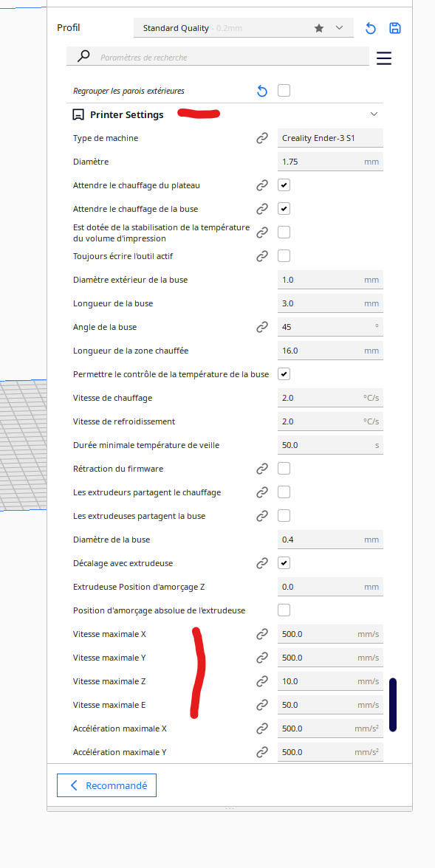The height and width of the screenshot is (868, 435).
Task: Edit Vitesse maximale X value
Action: [x=330, y=634]
